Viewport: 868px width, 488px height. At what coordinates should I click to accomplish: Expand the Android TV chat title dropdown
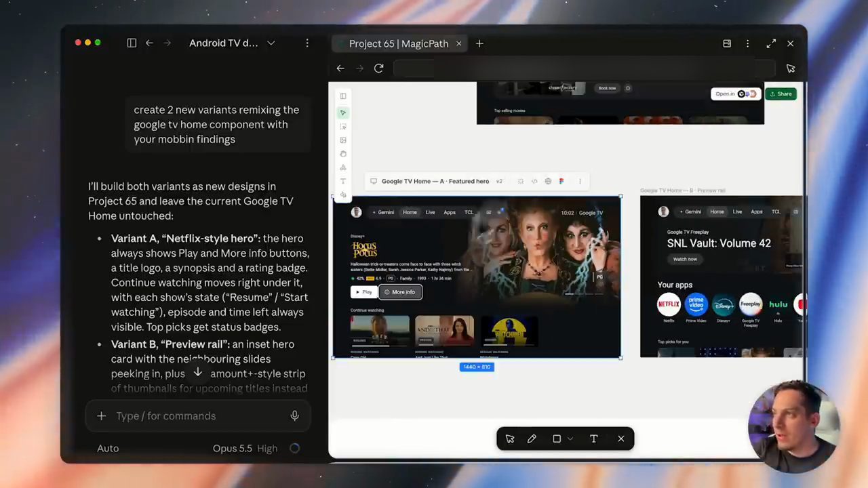[x=271, y=43]
